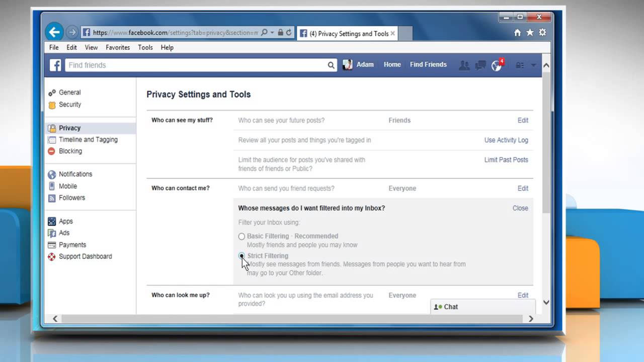Image resolution: width=644 pixels, height=362 pixels.
Task: Click the Limit Past Posts link
Action: click(x=506, y=160)
